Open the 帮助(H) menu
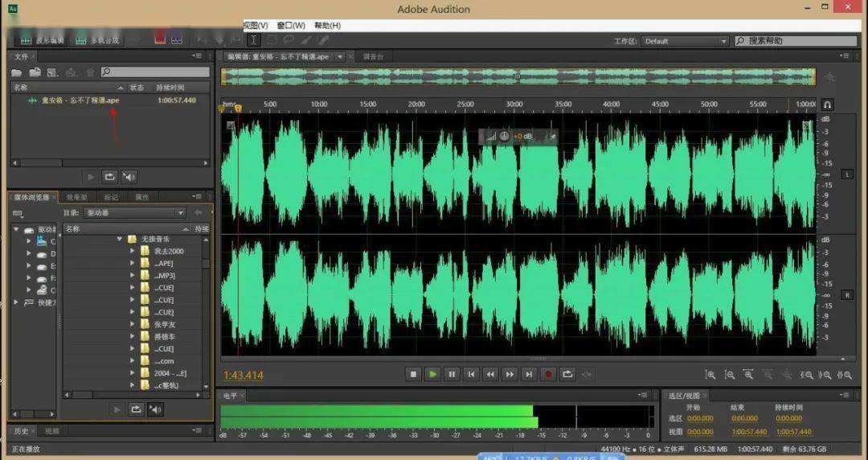The width and height of the screenshot is (868, 460). coord(327,26)
